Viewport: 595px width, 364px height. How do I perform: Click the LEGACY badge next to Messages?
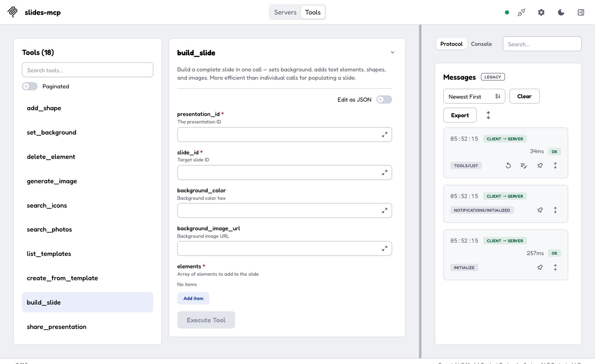tap(493, 77)
